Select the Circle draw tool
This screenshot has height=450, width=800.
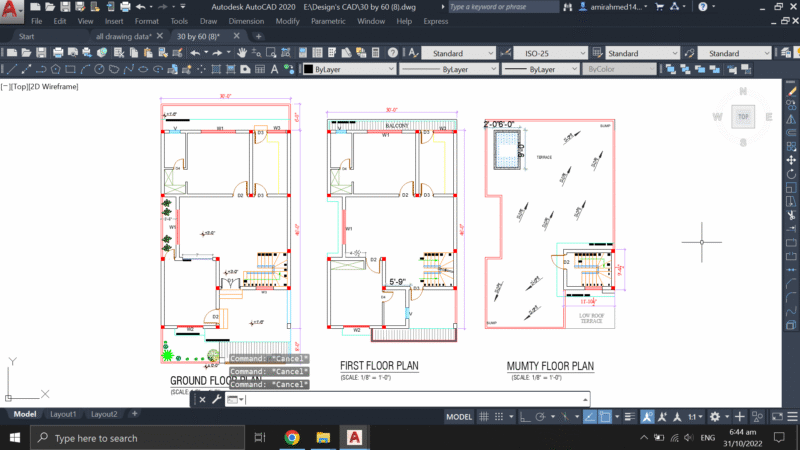coord(99,69)
